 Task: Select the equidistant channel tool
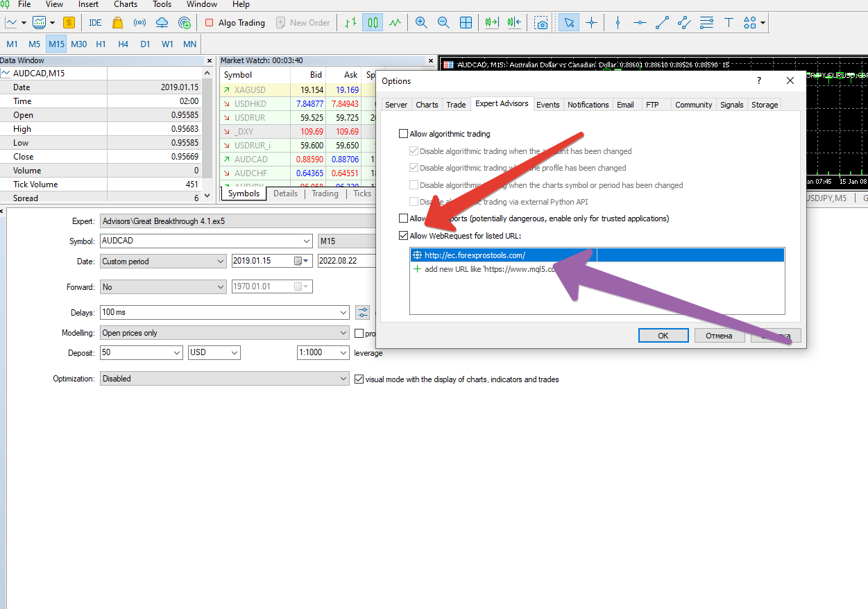pyautogui.click(x=684, y=22)
